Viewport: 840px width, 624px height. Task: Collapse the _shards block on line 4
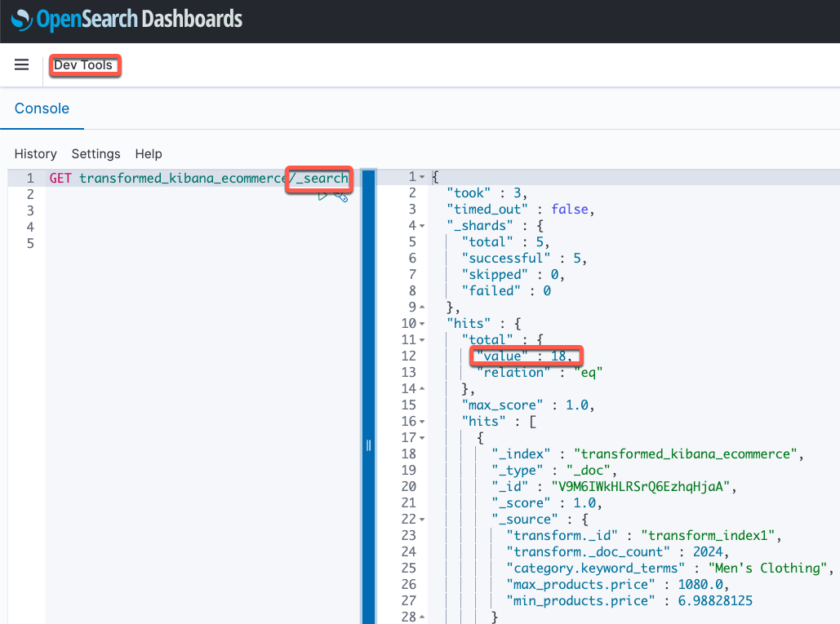click(x=422, y=226)
